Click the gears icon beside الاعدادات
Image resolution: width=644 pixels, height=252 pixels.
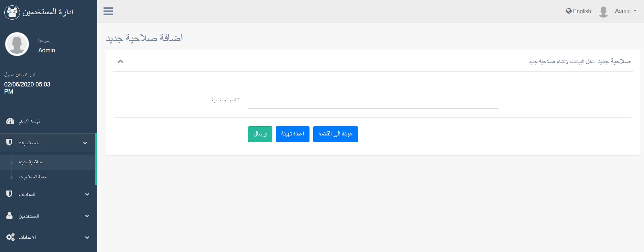click(x=10, y=237)
